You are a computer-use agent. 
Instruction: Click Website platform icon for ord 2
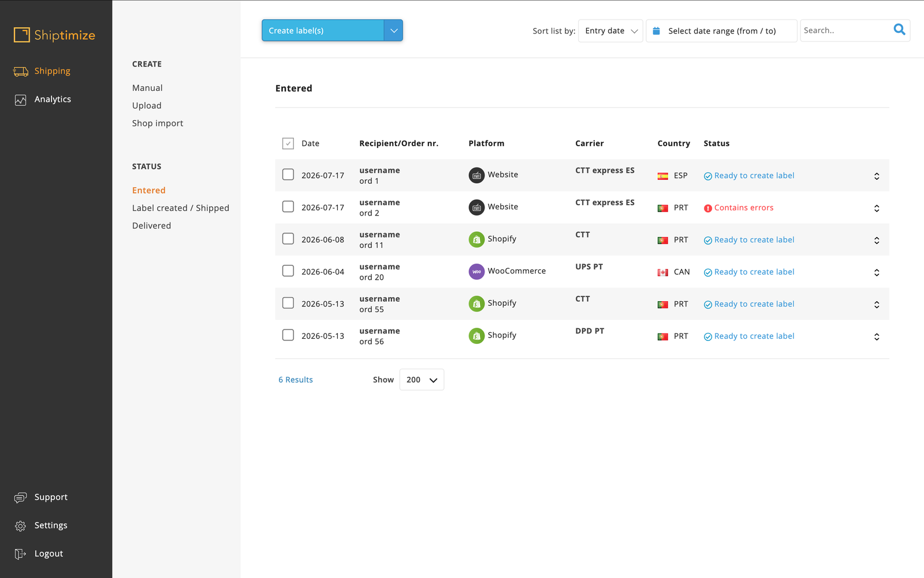pos(476,207)
